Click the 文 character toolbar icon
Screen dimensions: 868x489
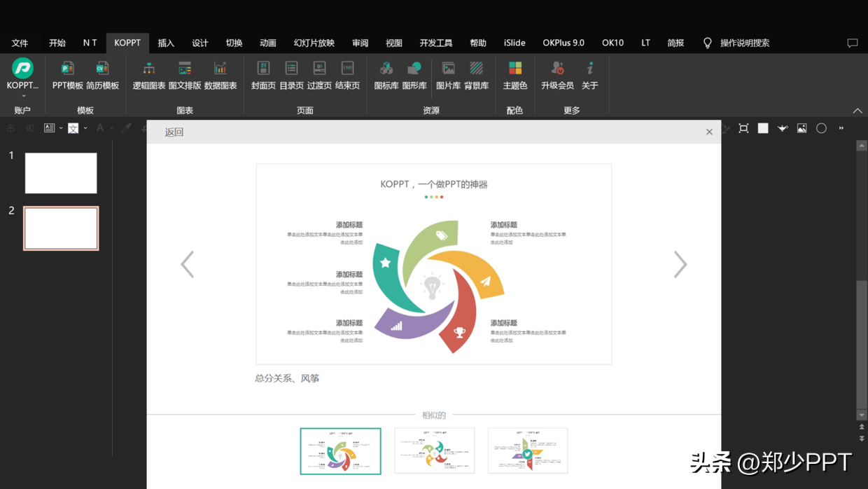coord(73,128)
